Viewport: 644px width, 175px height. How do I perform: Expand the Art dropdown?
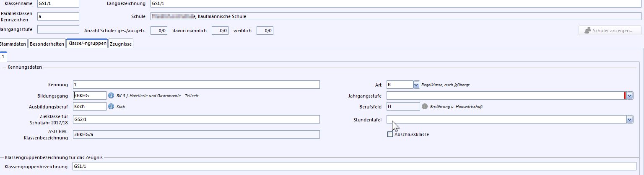pos(416,85)
